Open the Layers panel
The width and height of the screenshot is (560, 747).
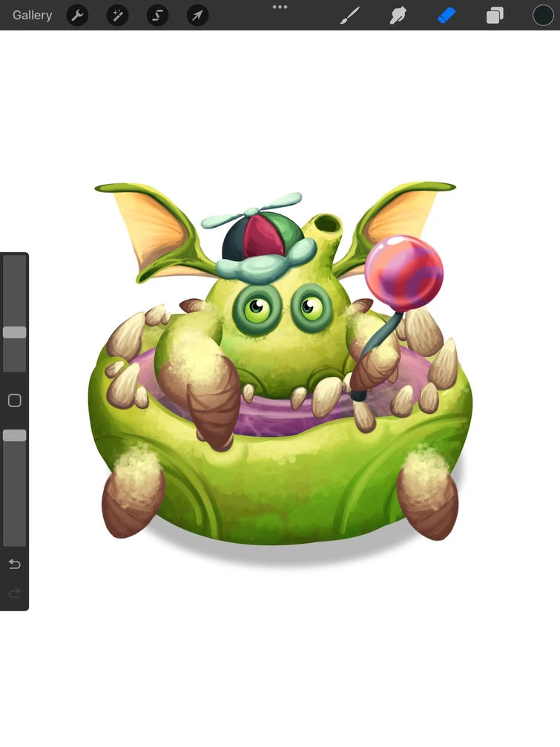click(x=495, y=16)
